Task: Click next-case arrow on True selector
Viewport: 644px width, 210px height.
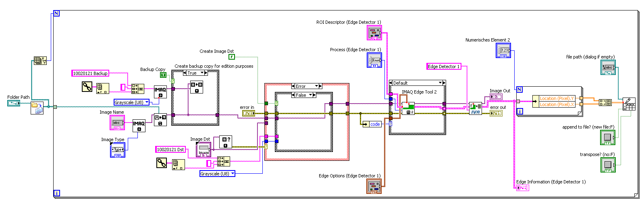Action: click(206, 73)
